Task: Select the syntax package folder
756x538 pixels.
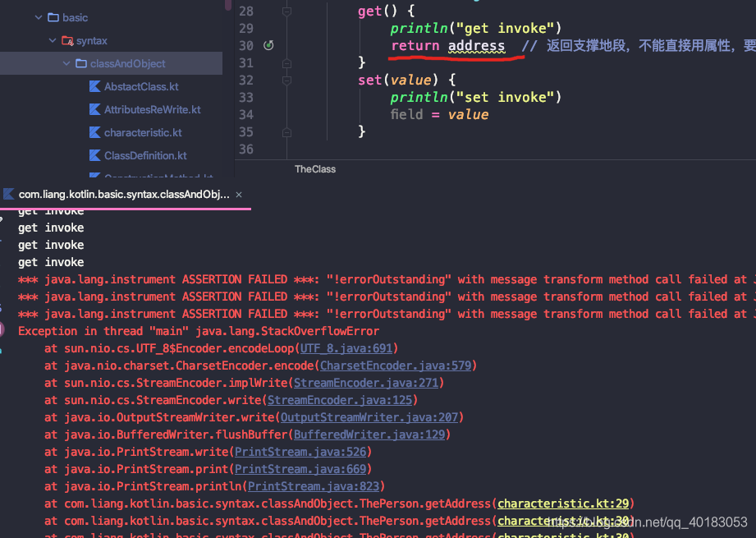Action: tap(92, 40)
